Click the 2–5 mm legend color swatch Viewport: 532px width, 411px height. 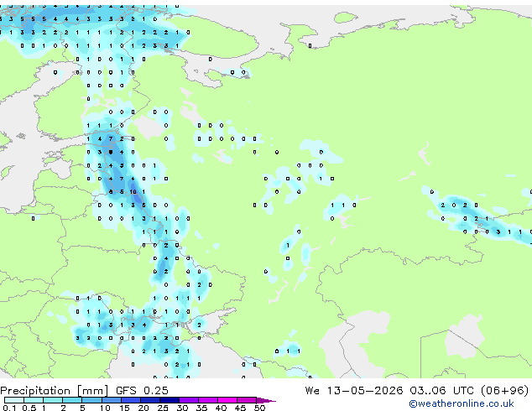point(72,400)
